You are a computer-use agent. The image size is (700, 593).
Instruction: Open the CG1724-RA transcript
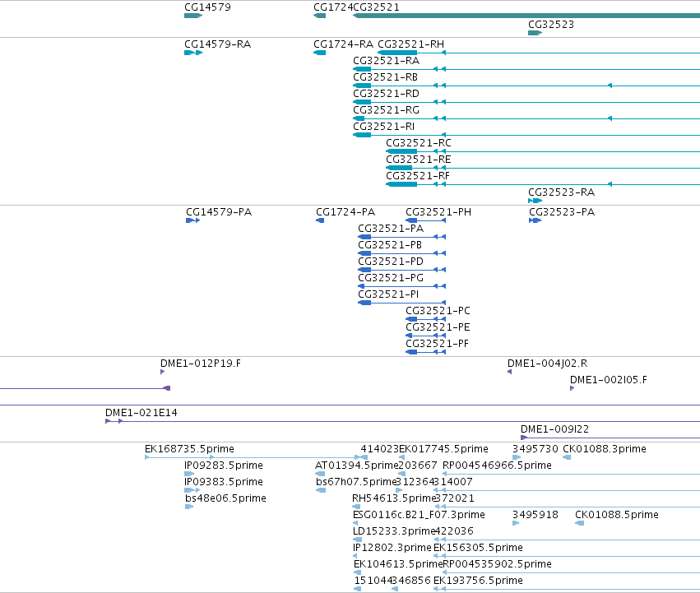pyautogui.click(x=343, y=44)
